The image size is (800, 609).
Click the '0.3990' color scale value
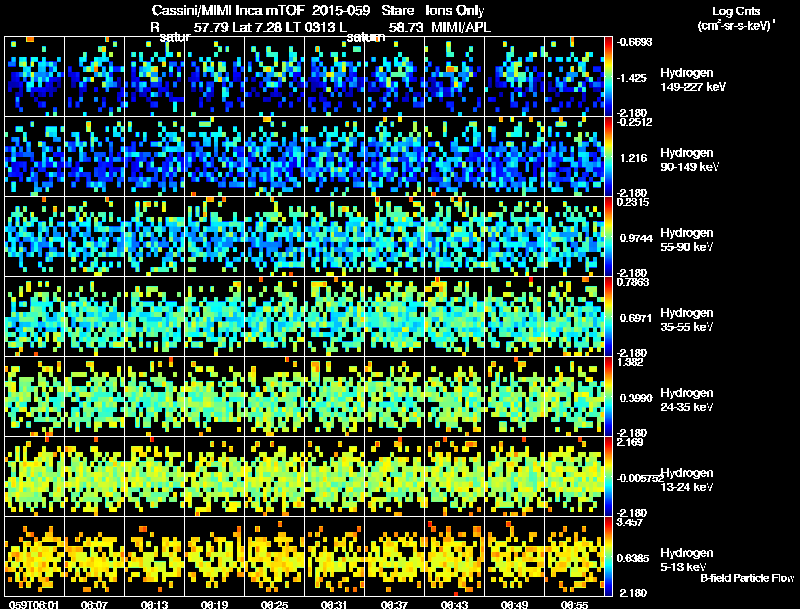coord(636,398)
